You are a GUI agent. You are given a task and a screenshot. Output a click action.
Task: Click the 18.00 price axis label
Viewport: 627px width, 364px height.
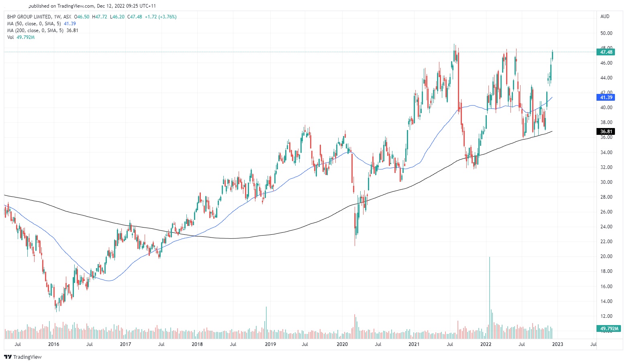pos(607,271)
